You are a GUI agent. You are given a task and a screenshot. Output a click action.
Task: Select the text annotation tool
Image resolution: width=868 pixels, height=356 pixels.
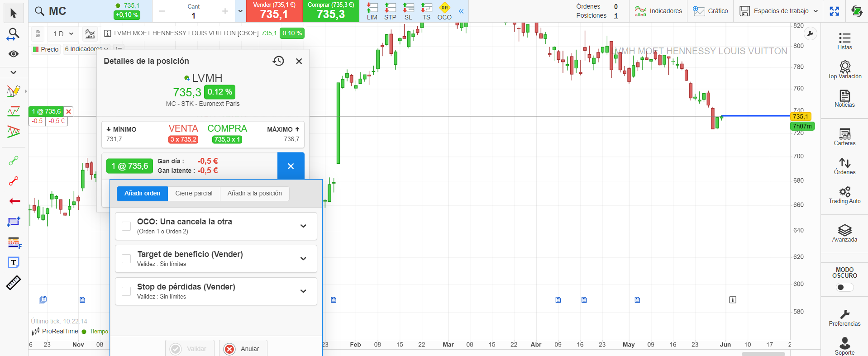14,262
